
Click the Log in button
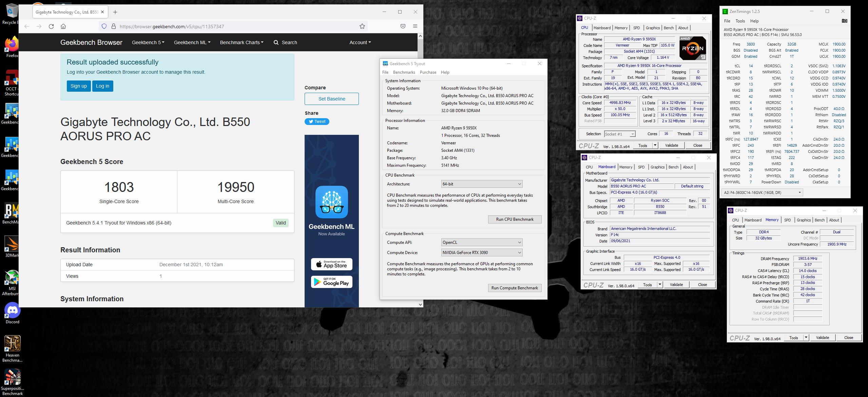point(102,86)
